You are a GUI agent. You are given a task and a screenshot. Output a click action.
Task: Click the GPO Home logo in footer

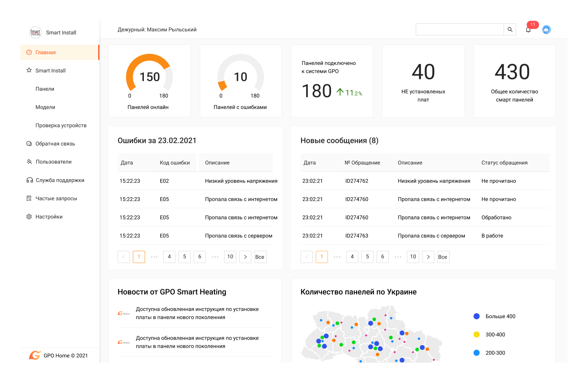35,355
